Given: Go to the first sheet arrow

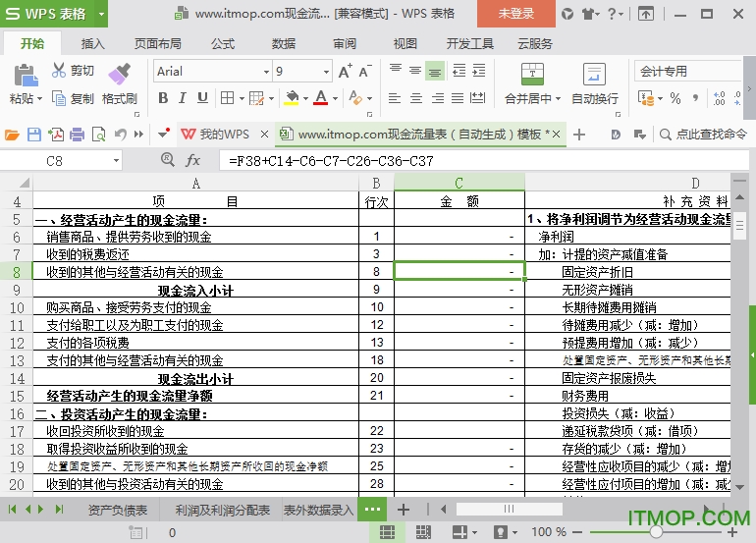Looking at the screenshot, I should coord(12,509).
